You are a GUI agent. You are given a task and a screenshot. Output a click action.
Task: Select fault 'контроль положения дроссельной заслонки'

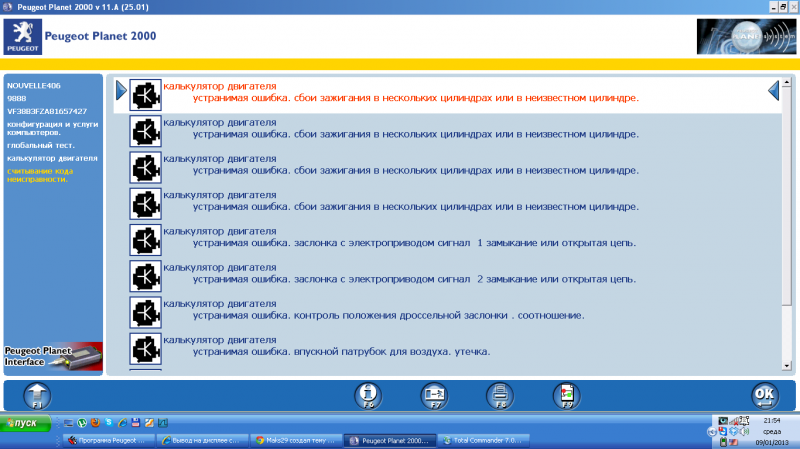tap(389, 315)
